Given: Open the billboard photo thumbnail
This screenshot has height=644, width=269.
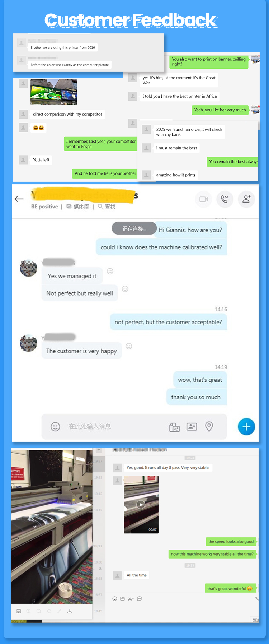Looking at the screenshot, I should (54, 92).
